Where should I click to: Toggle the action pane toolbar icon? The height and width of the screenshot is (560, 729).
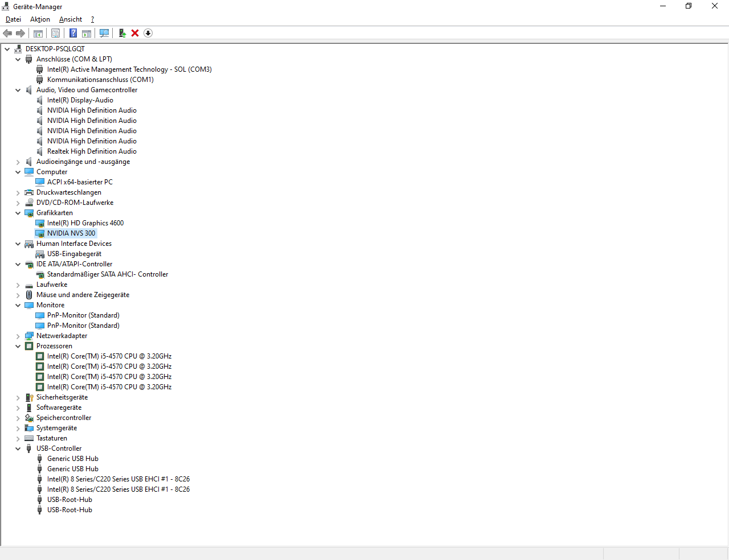87,33
